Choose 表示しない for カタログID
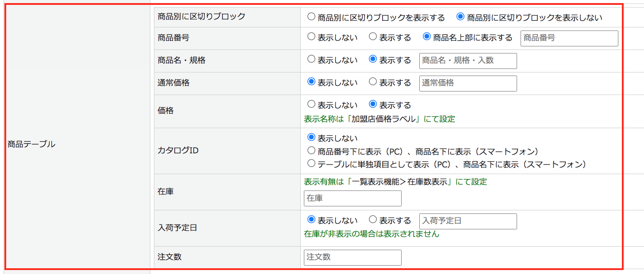This screenshot has width=644, height=274. [311, 138]
